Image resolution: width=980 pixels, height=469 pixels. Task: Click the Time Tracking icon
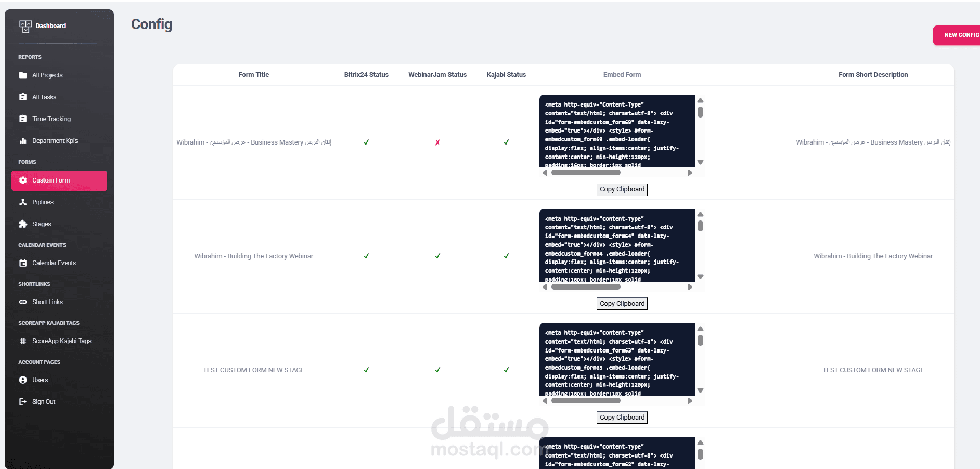[23, 119]
